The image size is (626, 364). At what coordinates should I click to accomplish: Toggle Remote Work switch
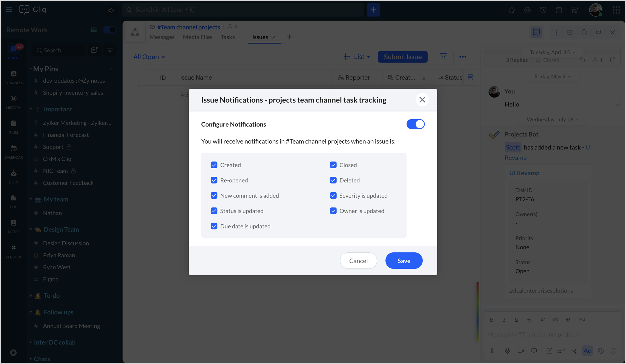109,30
